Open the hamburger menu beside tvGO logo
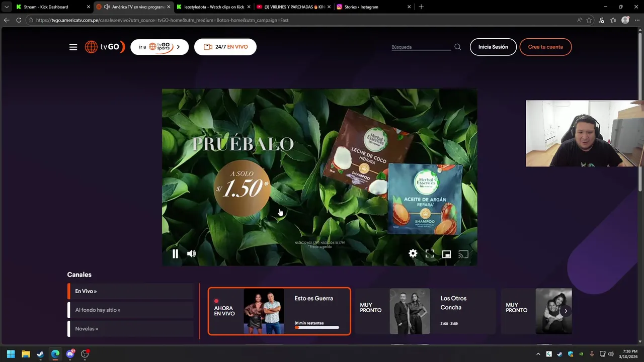This screenshot has width=644, height=362. [73, 47]
